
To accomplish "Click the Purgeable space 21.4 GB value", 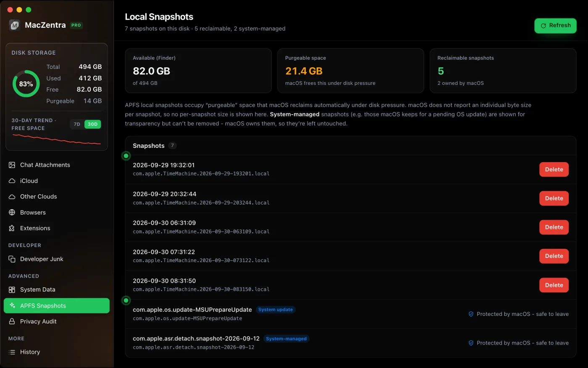I will [304, 71].
